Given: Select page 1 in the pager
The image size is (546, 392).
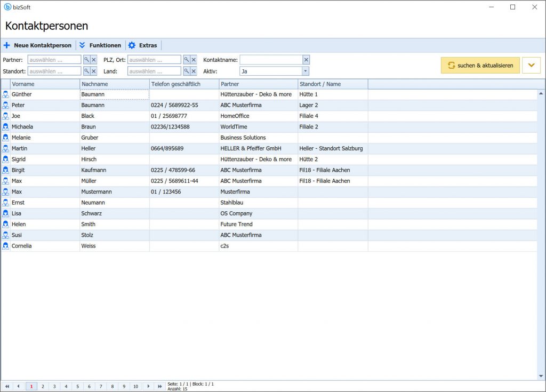Looking at the screenshot, I should (x=31, y=386).
